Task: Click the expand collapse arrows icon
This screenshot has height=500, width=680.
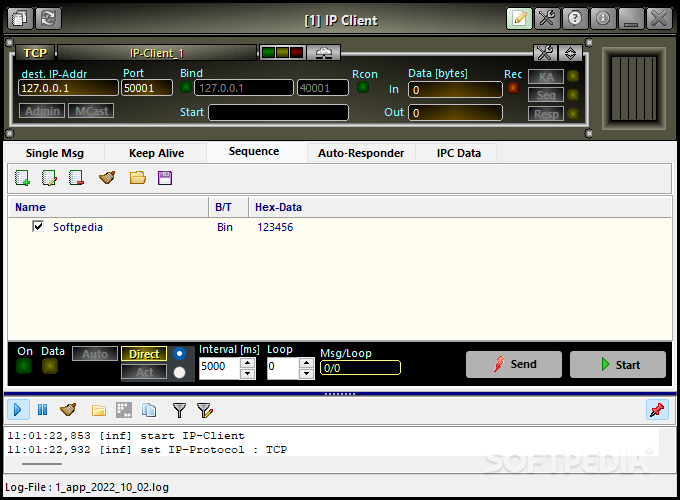Action: click(570, 53)
